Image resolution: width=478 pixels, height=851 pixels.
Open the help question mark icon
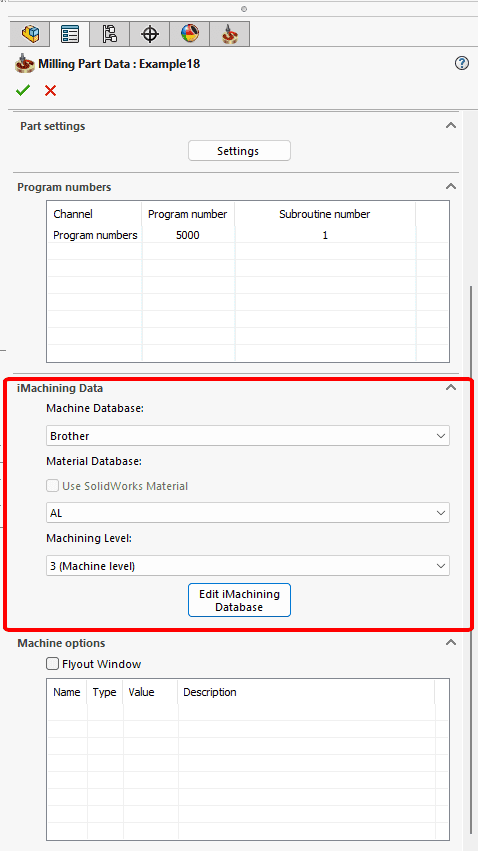461,63
